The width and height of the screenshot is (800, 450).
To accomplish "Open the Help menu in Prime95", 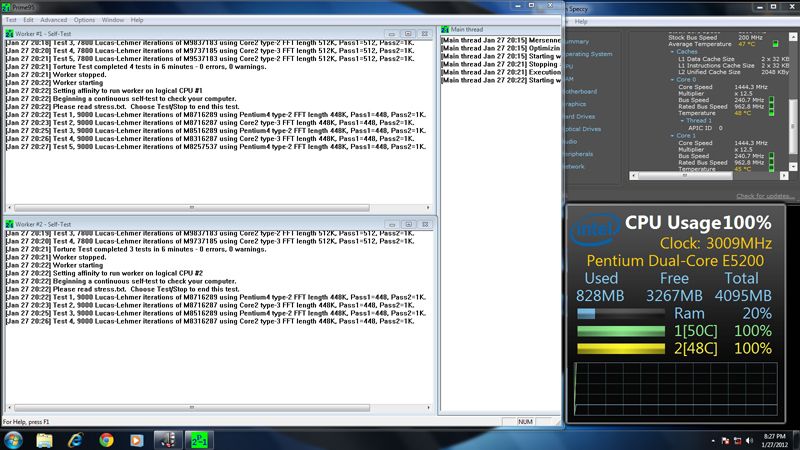I will click(x=137, y=20).
